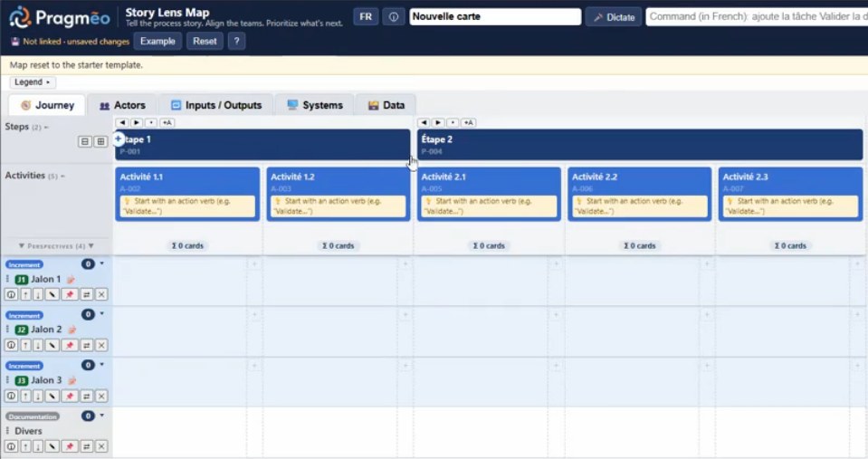Screen dimensions: 868x459
Task: Move the Jalon 1 row up
Action: [x=25, y=294]
